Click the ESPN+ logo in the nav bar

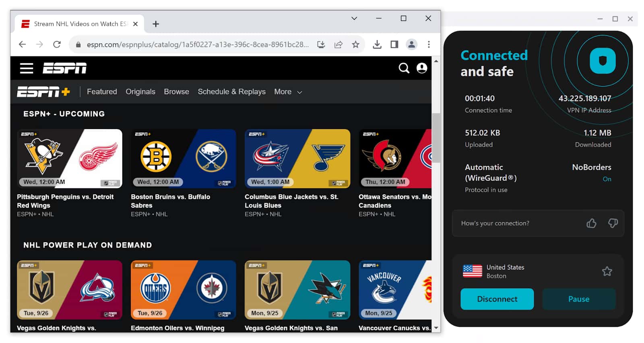43,92
